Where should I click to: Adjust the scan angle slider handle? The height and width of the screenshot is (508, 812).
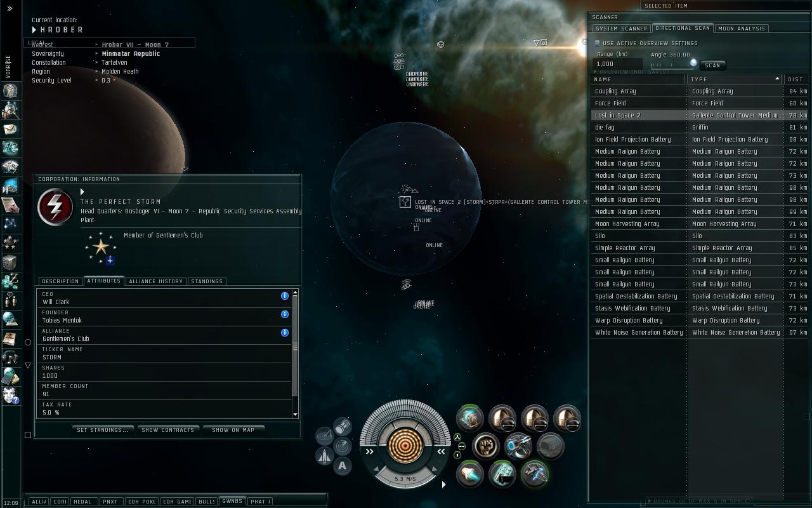pyautogui.click(x=693, y=62)
